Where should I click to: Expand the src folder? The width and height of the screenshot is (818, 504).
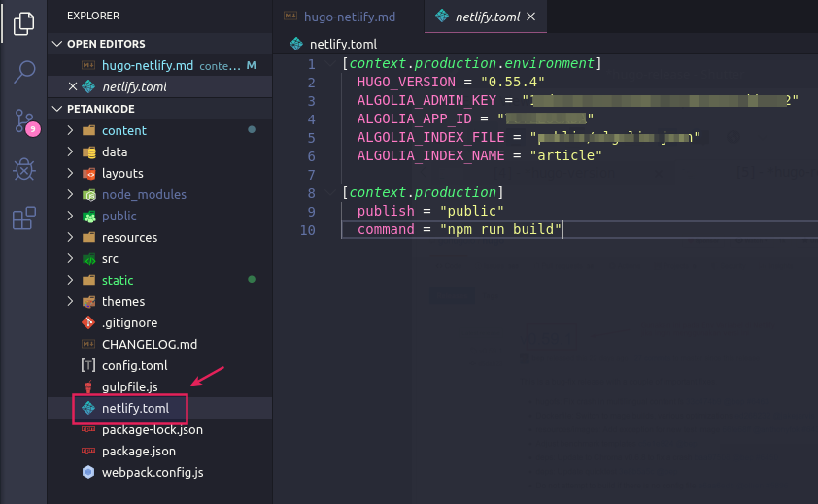pos(70,258)
